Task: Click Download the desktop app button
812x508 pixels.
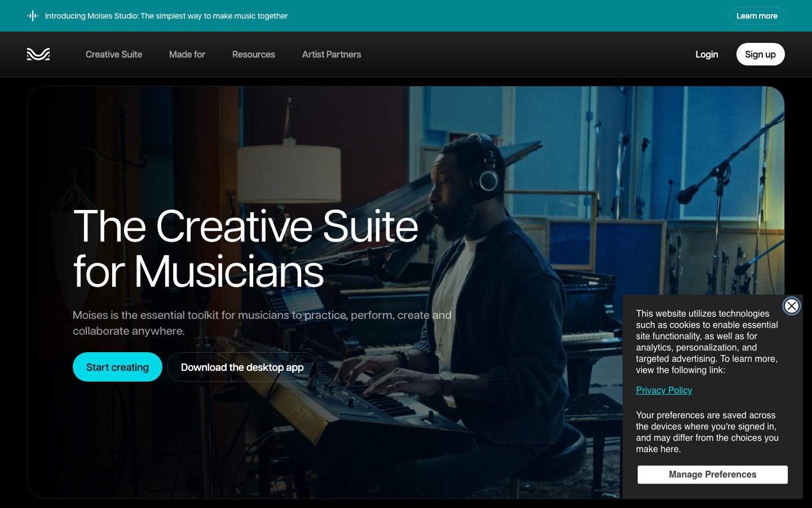Action: pos(242,367)
